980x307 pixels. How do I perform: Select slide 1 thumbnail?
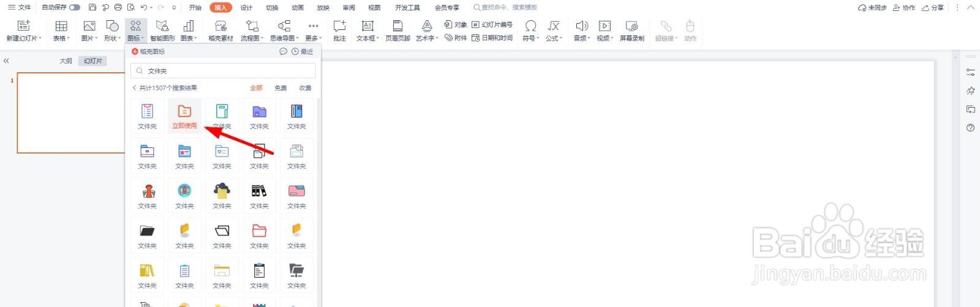[71, 113]
